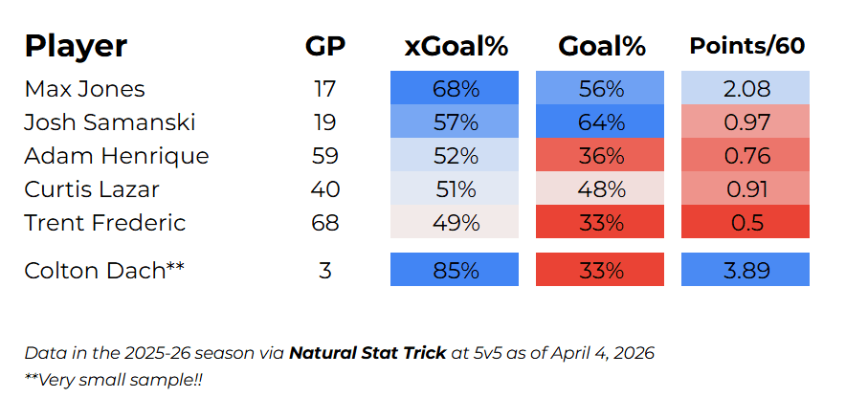Click the Natural Stat Trick source text
Image resolution: width=868 pixels, height=420 pixels.
pos(367,353)
